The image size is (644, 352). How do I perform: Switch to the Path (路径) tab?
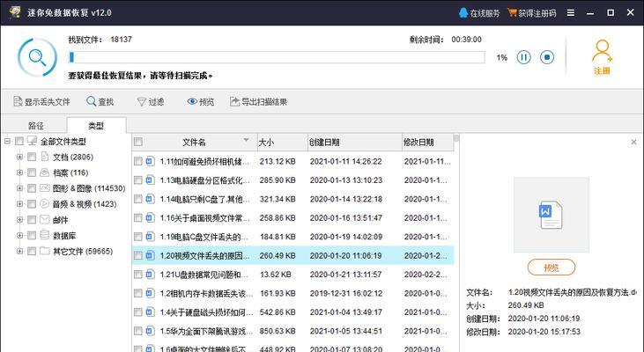tap(35, 126)
